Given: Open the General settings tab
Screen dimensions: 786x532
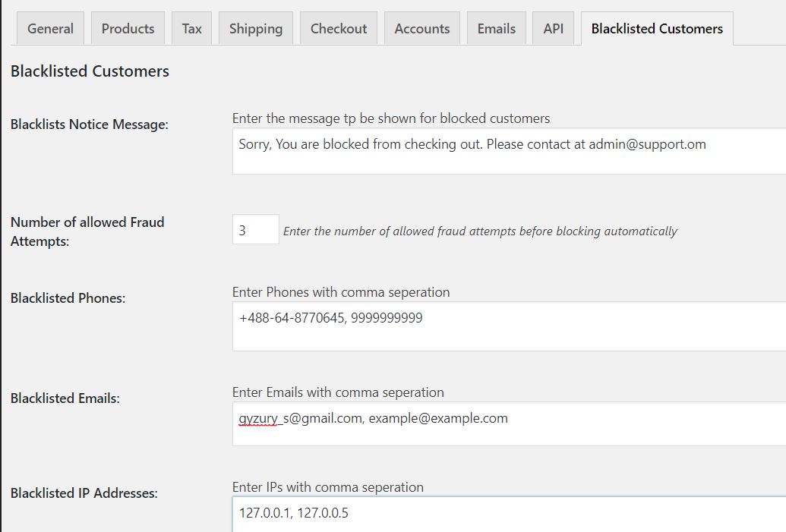Looking at the screenshot, I should (x=50, y=29).
